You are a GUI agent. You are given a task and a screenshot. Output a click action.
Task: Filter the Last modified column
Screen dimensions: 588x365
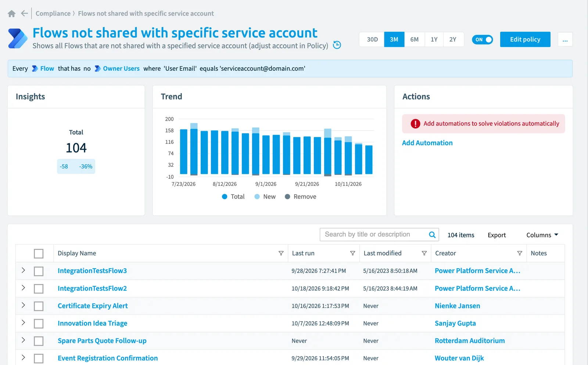(x=424, y=253)
